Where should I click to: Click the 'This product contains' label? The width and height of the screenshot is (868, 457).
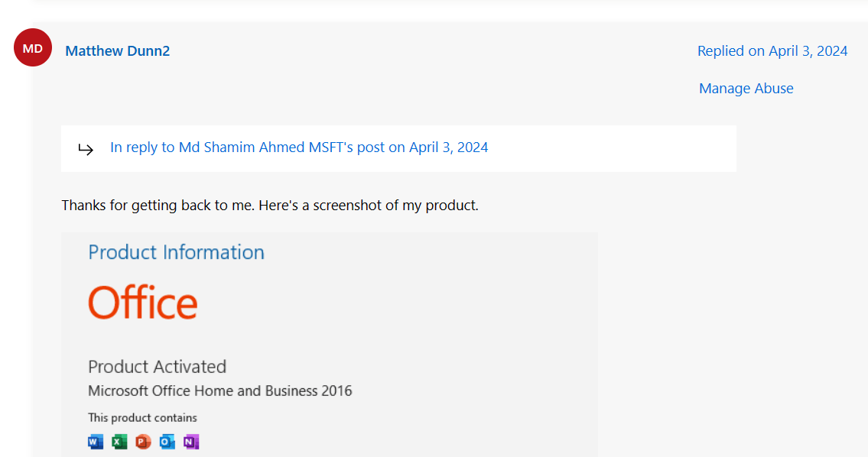tap(142, 417)
